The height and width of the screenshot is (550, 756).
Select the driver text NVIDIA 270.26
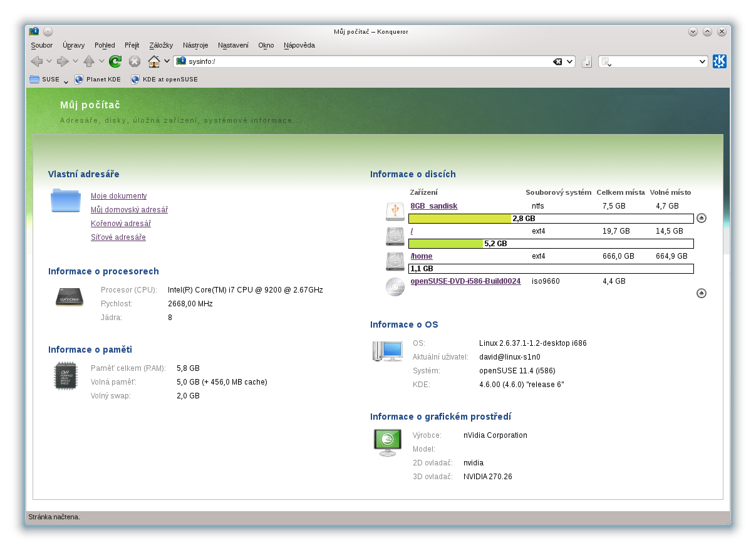point(488,477)
